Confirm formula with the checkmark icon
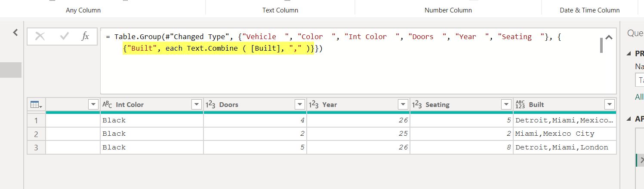 (65, 37)
